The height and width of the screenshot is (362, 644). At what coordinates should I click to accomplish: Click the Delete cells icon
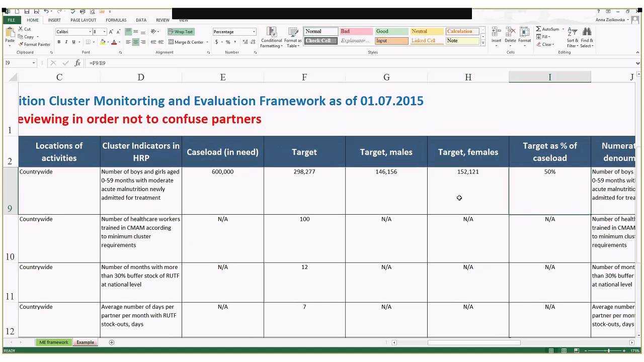(x=510, y=33)
